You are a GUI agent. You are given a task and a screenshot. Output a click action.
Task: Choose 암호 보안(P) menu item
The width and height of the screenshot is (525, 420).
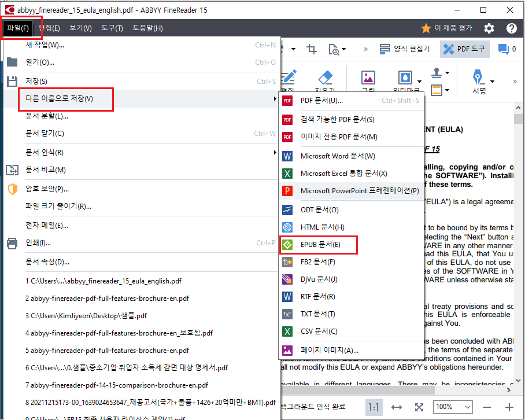pyautogui.click(x=141, y=189)
